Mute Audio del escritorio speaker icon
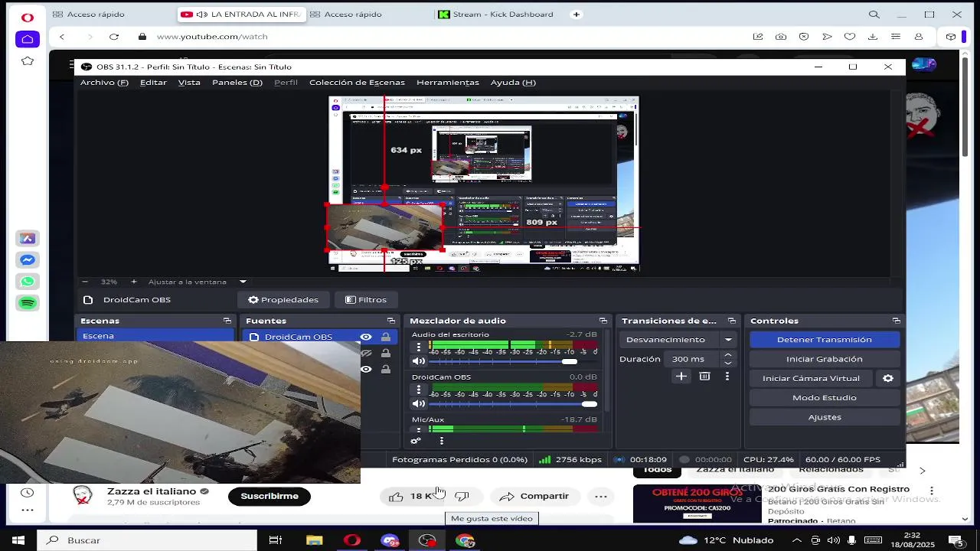 click(x=418, y=361)
